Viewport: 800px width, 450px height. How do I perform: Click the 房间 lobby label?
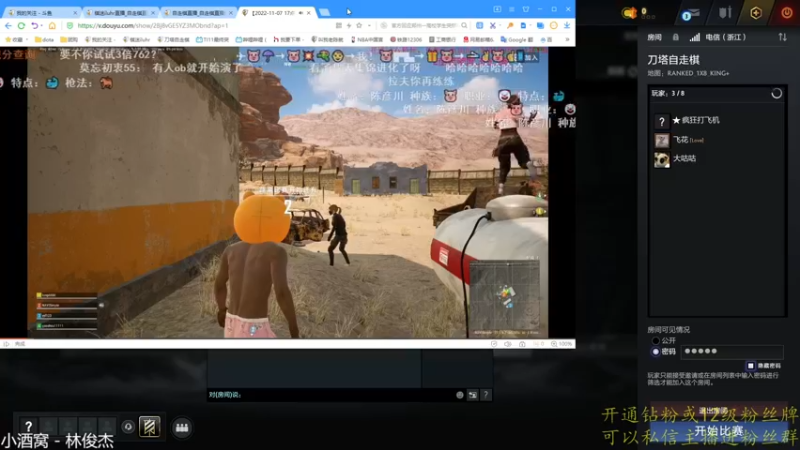click(655, 37)
